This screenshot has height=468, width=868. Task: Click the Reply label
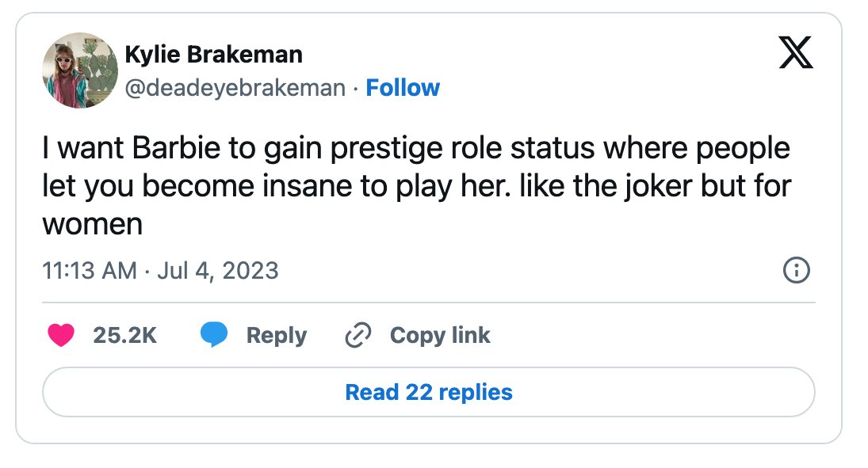(x=276, y=335)
